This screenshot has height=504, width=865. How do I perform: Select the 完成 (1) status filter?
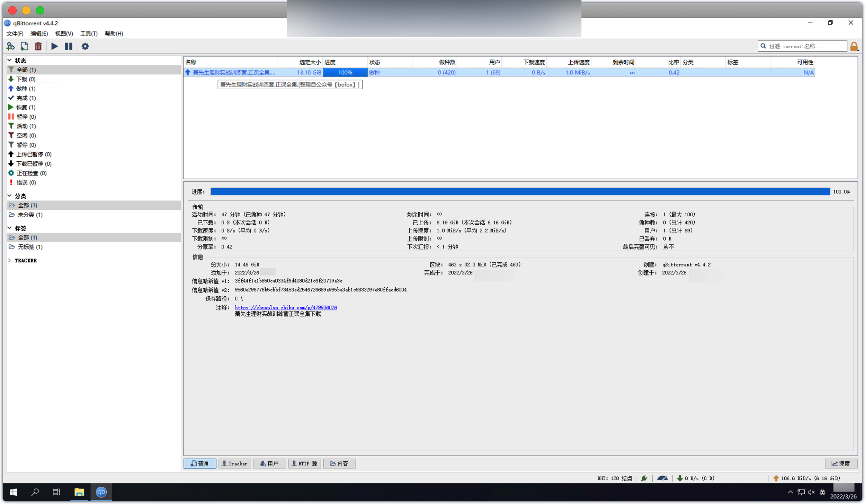tap(94, 98)
